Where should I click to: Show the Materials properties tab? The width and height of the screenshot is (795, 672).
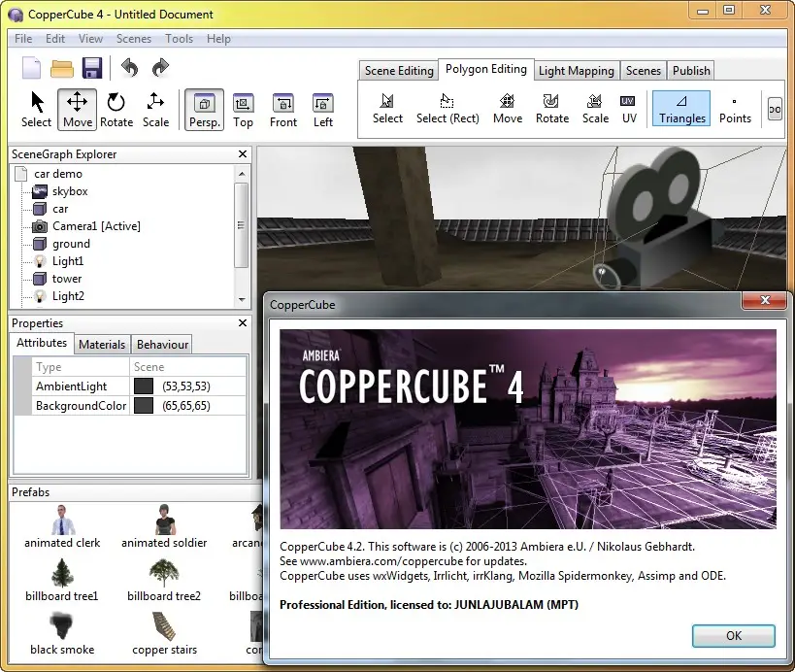pyautogui.click(x=102, y=345)
